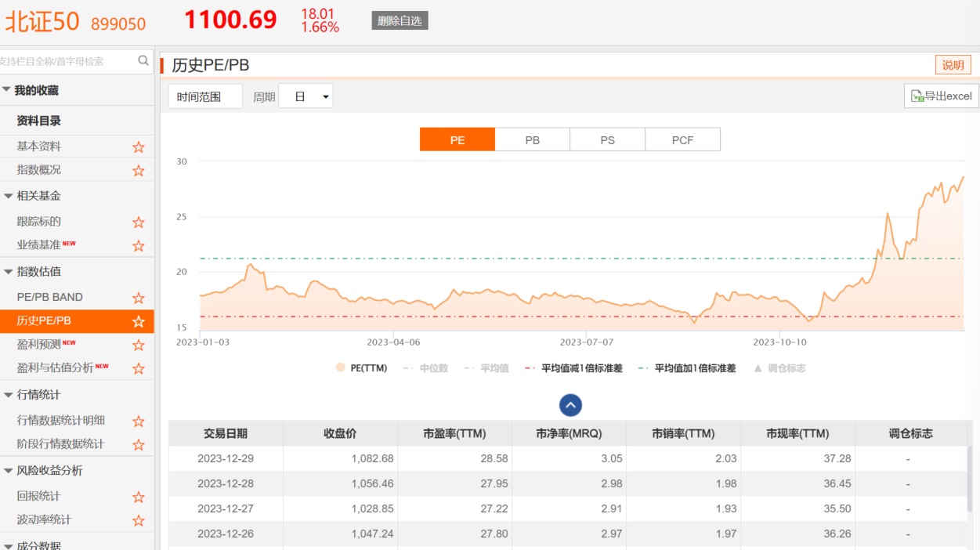Export data using 导出excel button
The image size is (980, 550).
(x=941, y=96)
